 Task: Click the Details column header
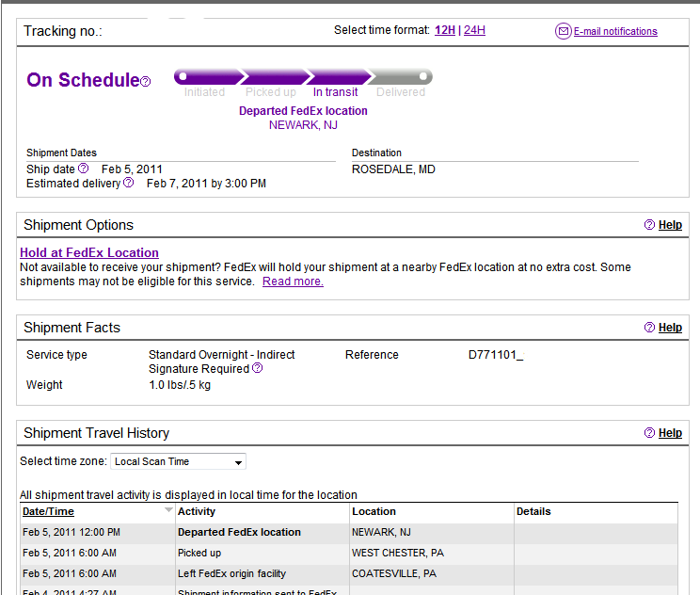click(x=533, y=511)
